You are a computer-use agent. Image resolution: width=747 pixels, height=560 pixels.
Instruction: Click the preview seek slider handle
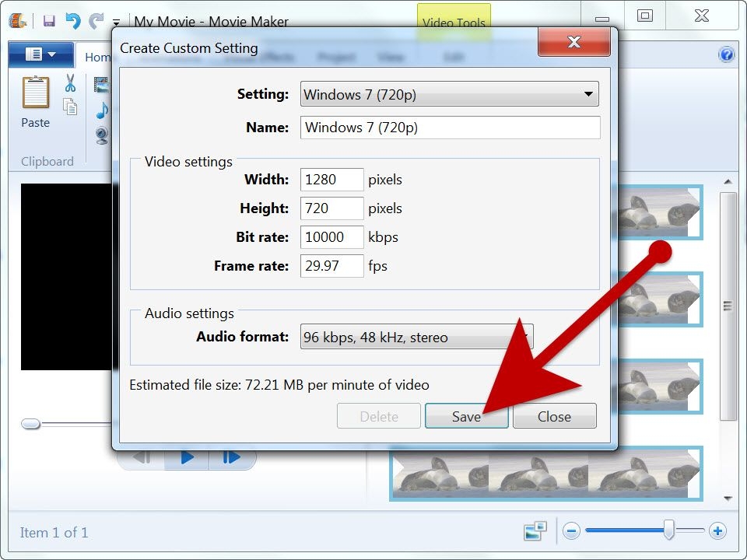(31, 424)
